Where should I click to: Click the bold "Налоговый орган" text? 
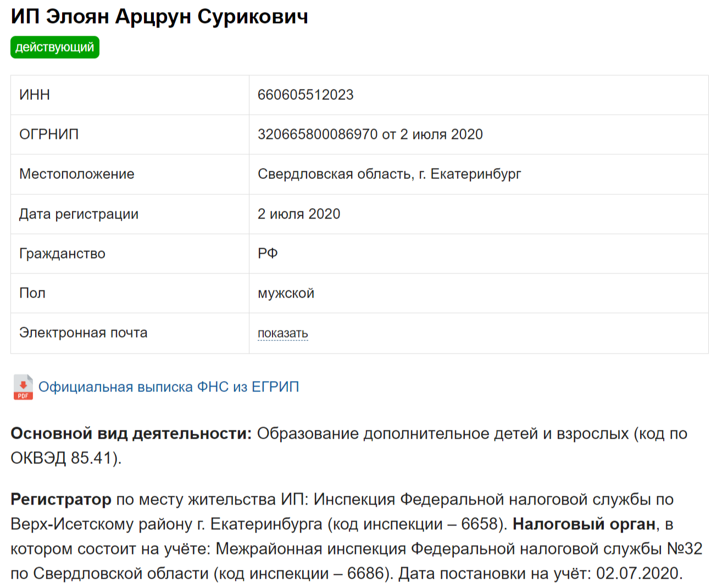click(584, 524)
